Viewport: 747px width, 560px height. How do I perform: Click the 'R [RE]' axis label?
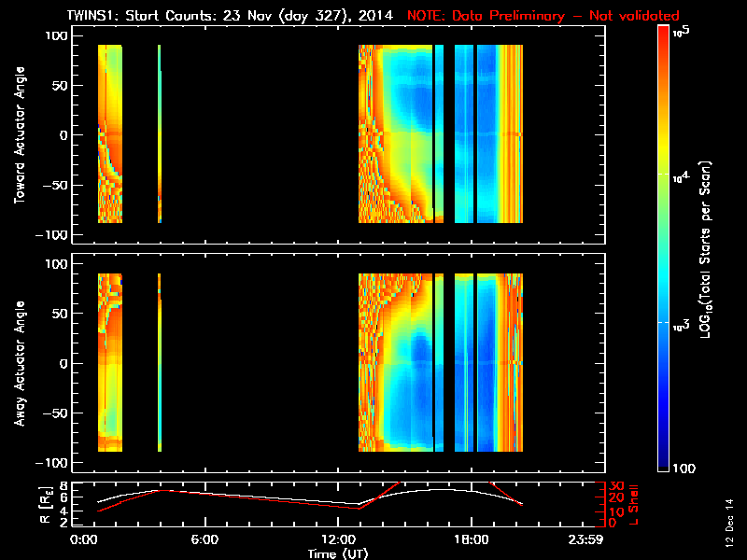click(45, 505)
